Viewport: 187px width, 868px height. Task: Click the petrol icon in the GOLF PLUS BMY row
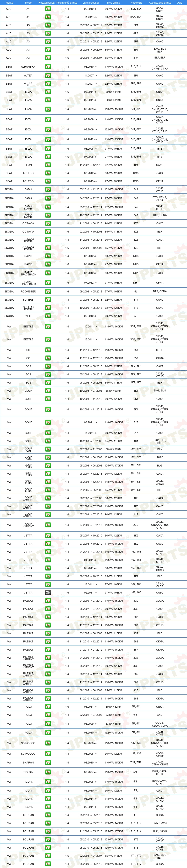coord(48,458)
